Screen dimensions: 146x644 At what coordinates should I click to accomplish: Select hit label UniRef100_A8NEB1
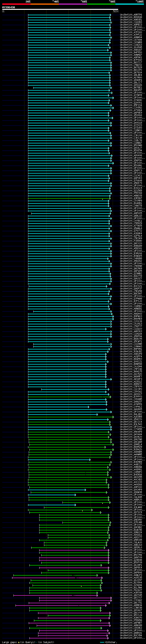coord(131,308)
